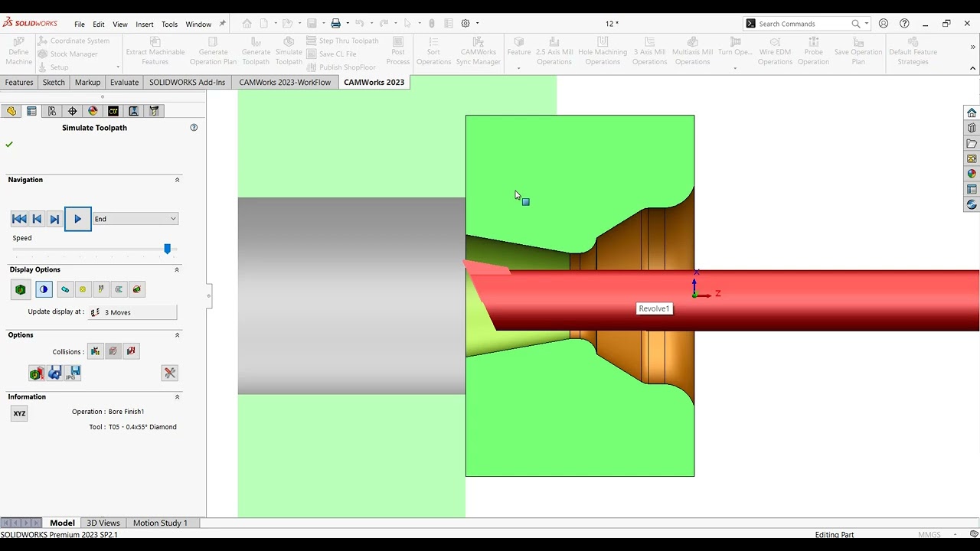Viewport: 980px width, 551px height.
Task: Open the Search Commands dropdown arrow
Action: [867, 24]
